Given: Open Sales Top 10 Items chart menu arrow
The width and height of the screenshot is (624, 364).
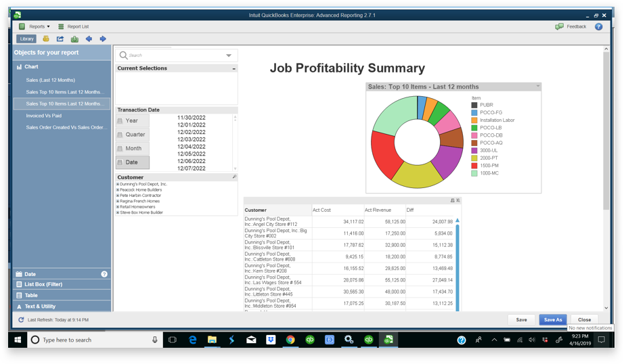Looking at the screenshot, I should point(537,86).
